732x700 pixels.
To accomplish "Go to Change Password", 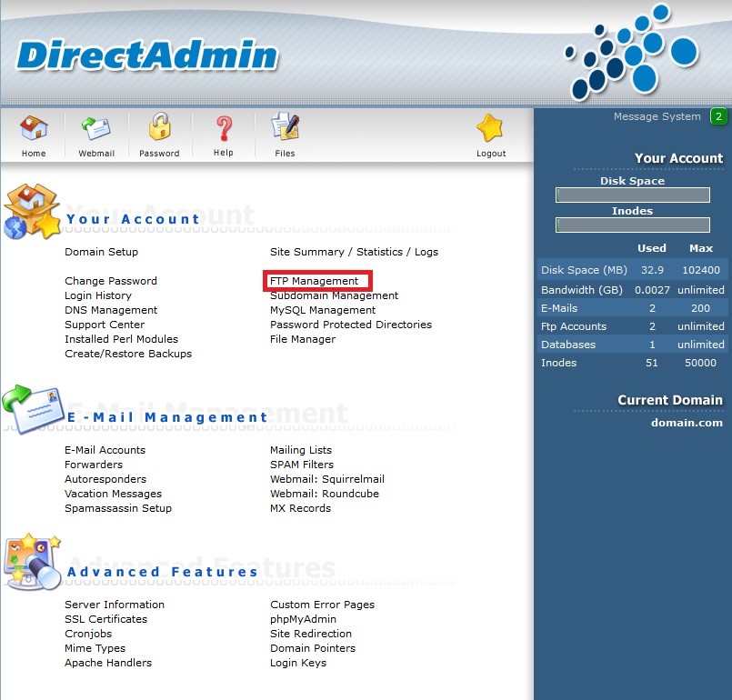I will click(x=111, y=281).
